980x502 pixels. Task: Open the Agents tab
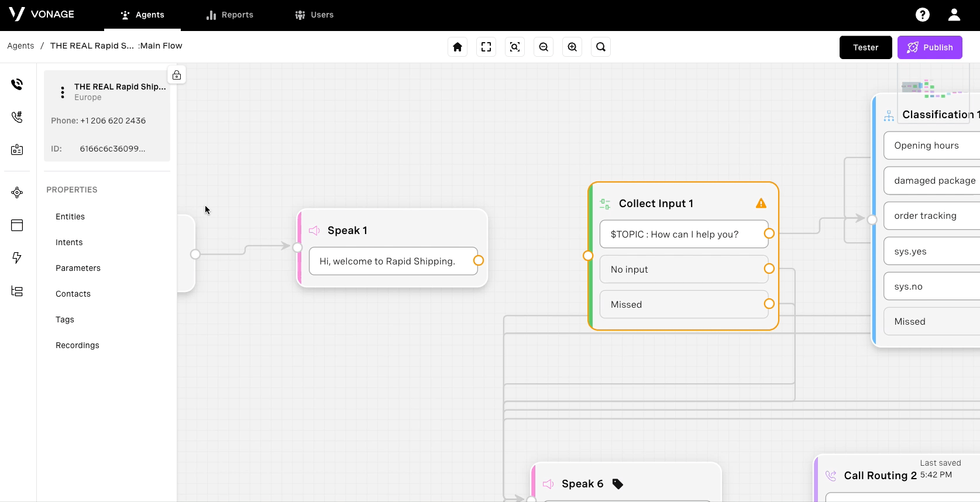tap(142, 15)
